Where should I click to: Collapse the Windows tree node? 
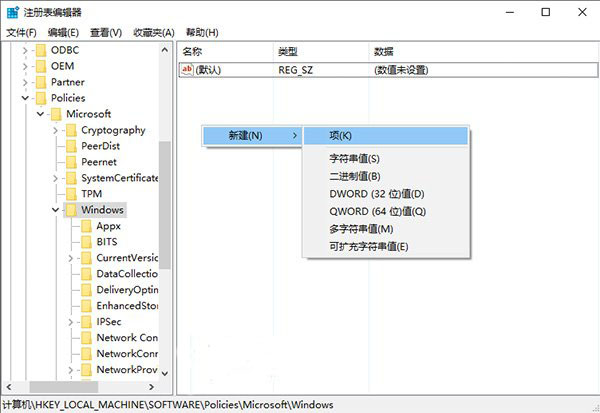coord(55,210)
